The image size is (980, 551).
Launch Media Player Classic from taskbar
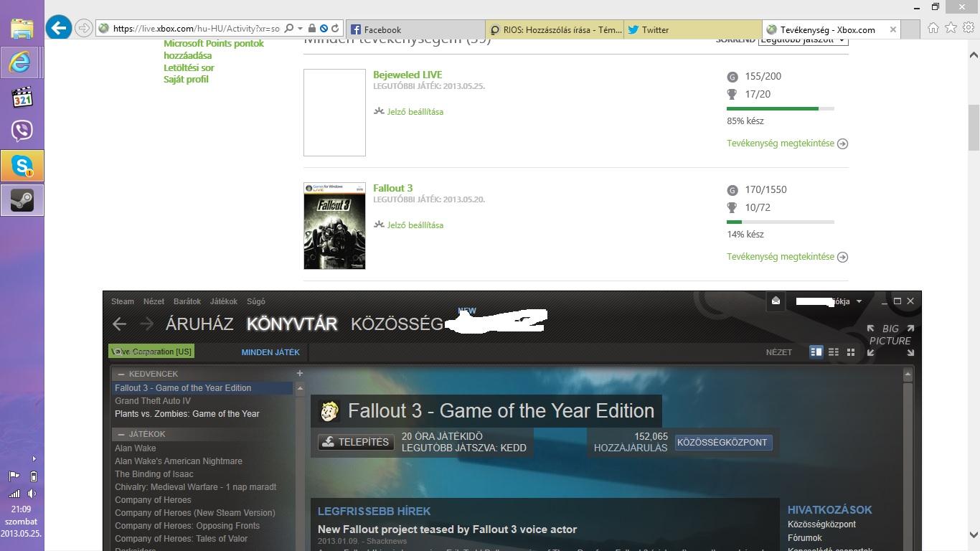pyautogui.click(x=22, y=97)
